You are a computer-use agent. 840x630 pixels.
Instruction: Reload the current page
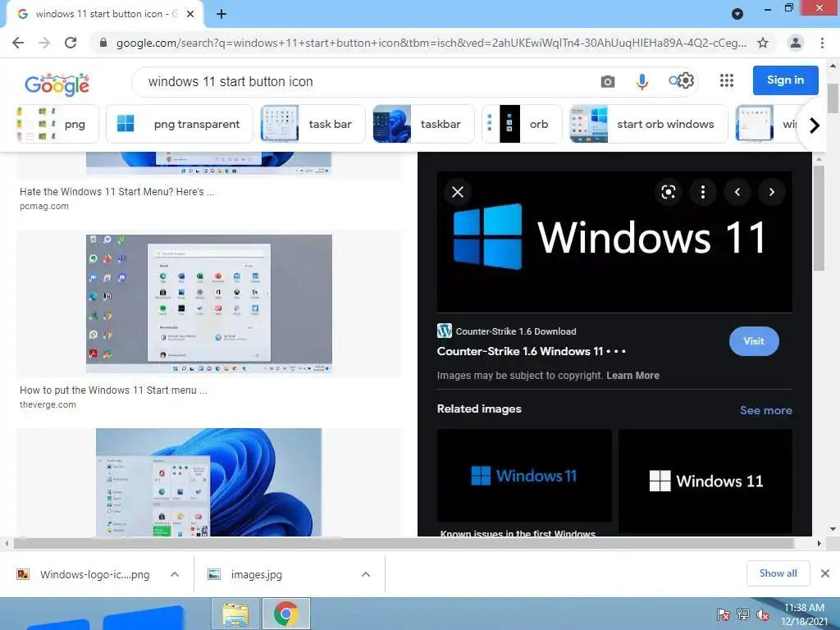point(71,43)
